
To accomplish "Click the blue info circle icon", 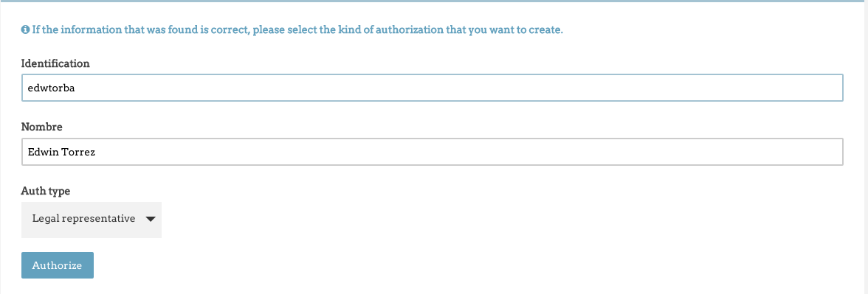I will click(x=25, y=29).
